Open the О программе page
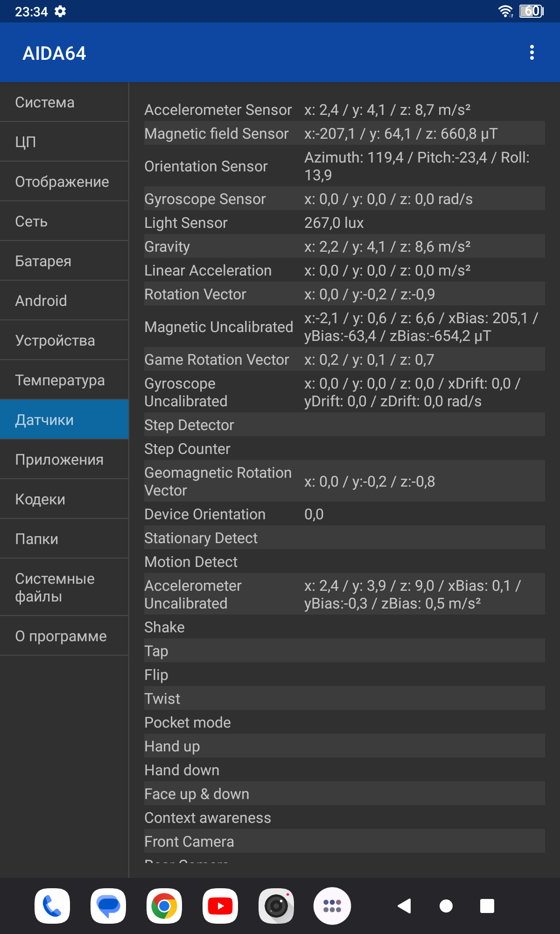The image size is (560, 934). 64,636
